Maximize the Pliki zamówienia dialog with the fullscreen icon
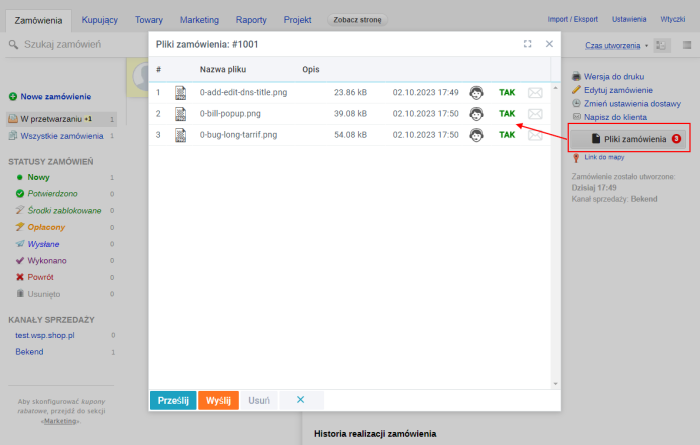The image size is (700, 445). coord(527,44)
